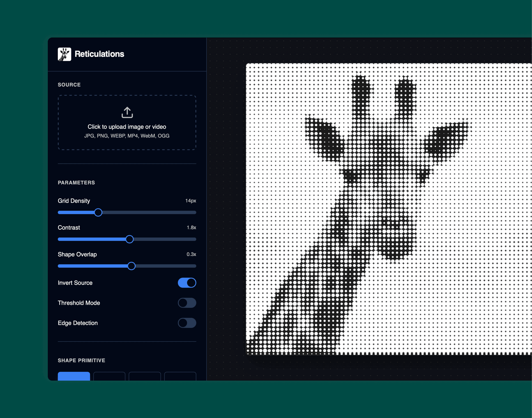Image resolution: width=532 pixels, height=418 pixels.
Task: Click the Reticulations giraffe logo icon
Action: click(64, 54)
